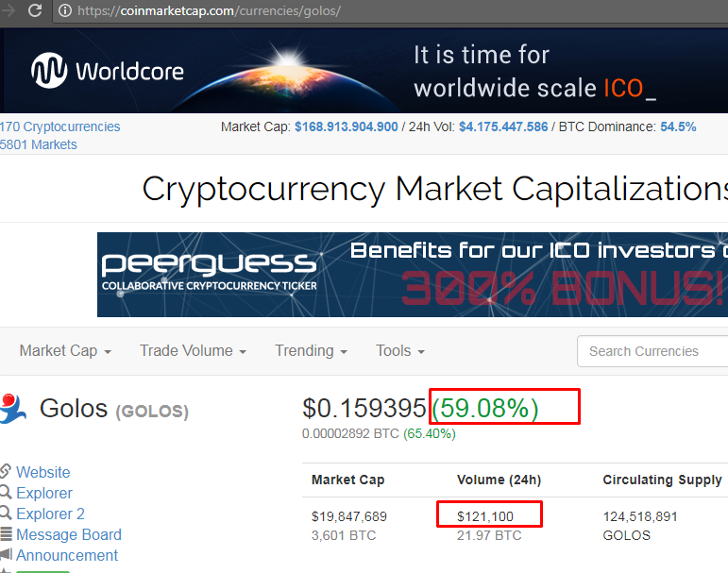Click the total market cap value link
The image size is (728, 573).
346,126
